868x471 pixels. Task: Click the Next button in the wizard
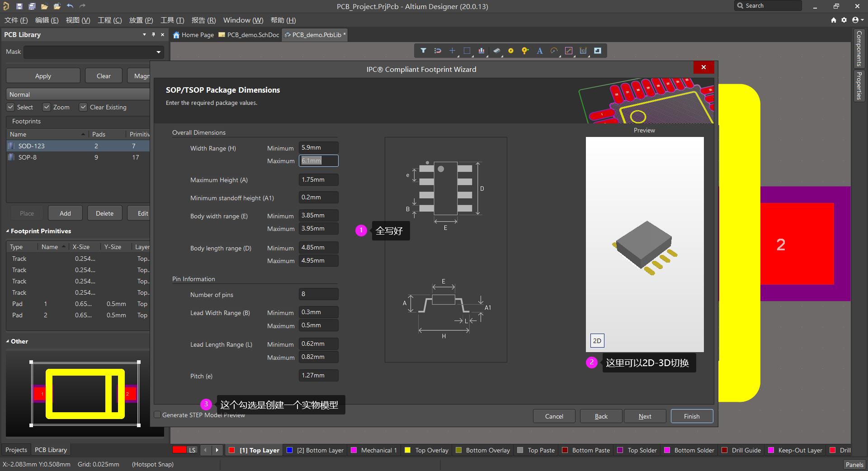(x=645, y=416)
